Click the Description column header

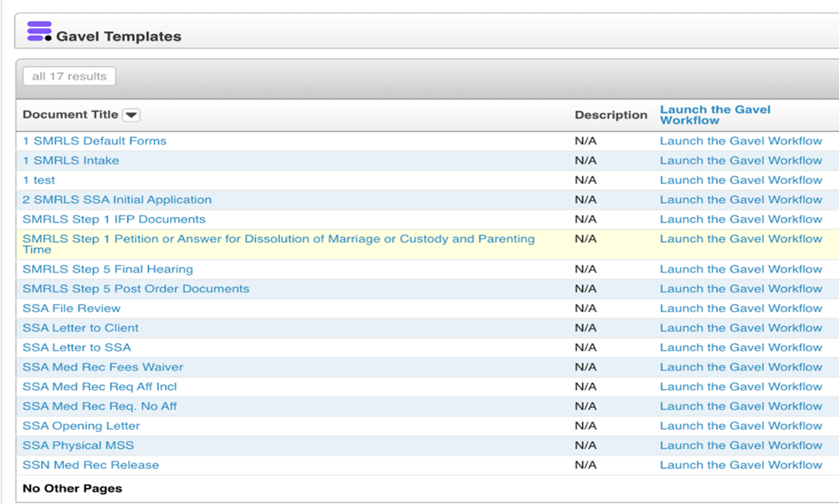(x=610, y=115)
